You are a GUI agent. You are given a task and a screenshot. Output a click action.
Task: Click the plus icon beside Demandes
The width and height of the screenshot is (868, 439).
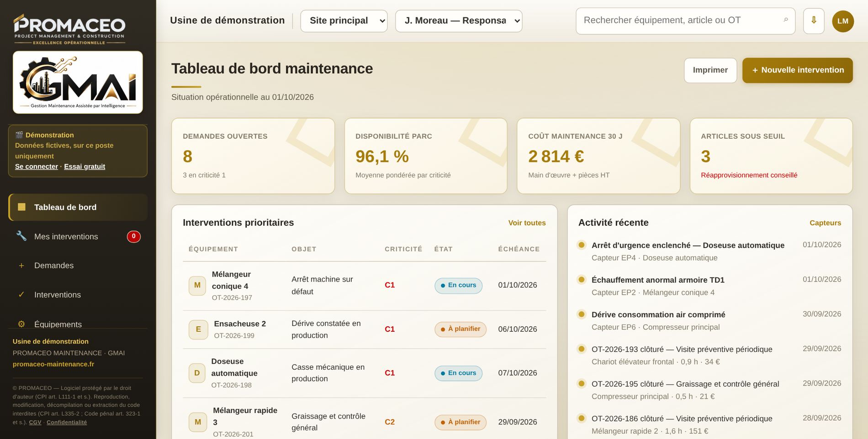(21, 266)
